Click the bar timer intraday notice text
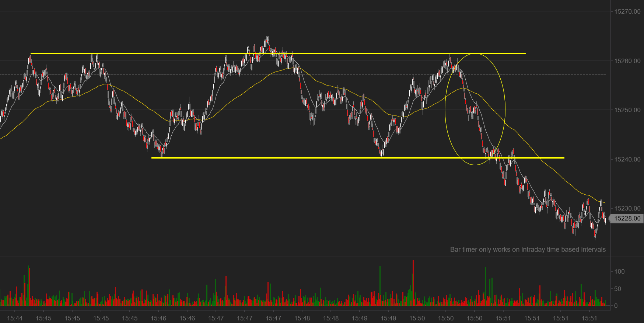 (x=528, y=250)
